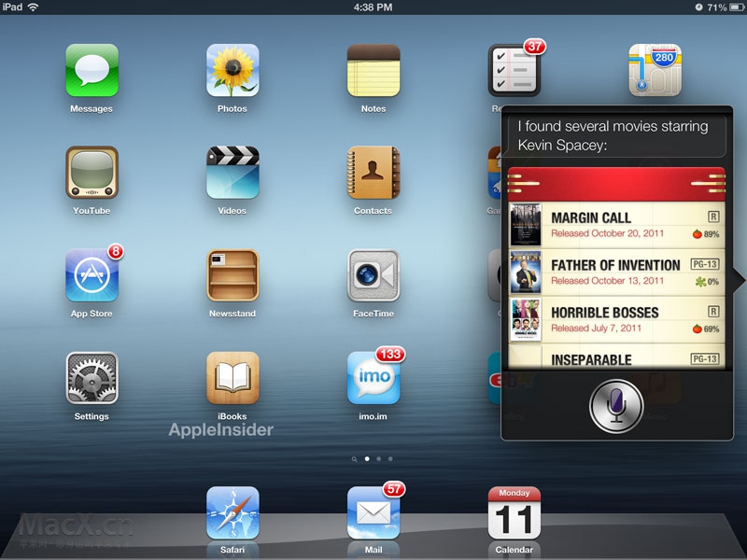Tap the Spotlight search page indicator
The height and width of the screenshot is (560, 747).
click(354, 459)
